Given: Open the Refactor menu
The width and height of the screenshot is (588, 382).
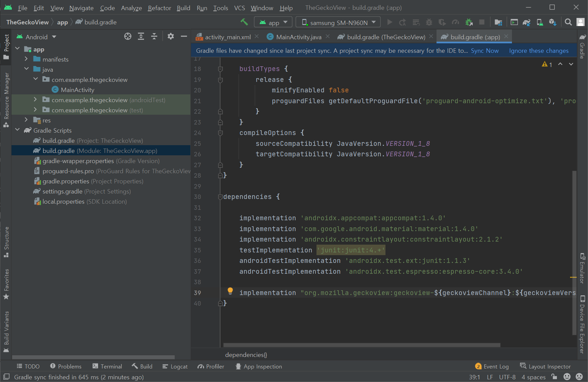Looking at the screenshot, I should (159, 8).
